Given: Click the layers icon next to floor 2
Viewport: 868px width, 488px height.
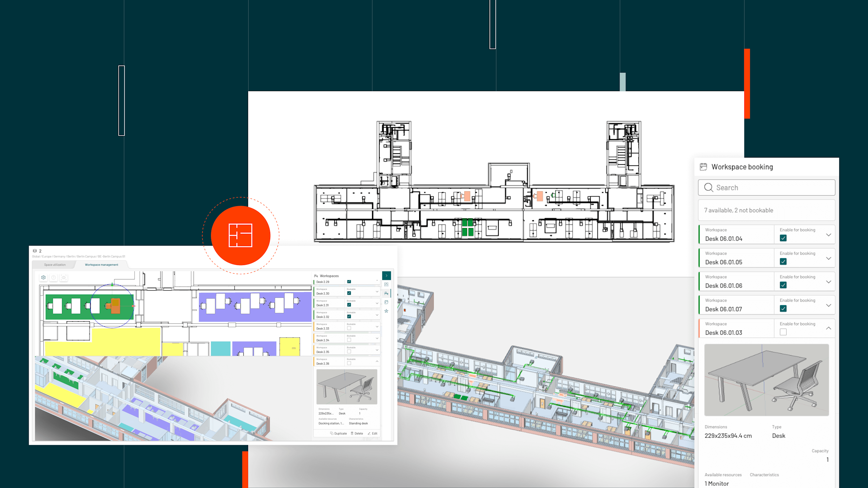Looking at the screenshot, I should [x=35, y=251].
